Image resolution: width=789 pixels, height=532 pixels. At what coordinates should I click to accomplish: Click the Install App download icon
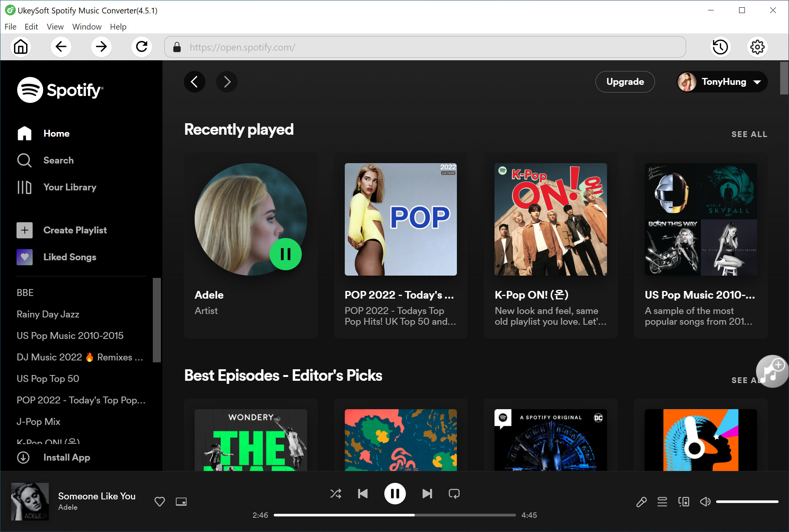(x=23, y=457)
